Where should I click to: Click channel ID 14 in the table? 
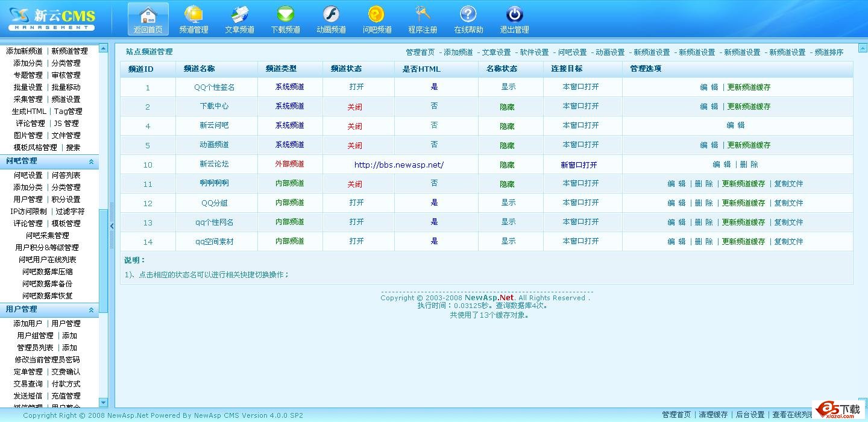[148, 242]
